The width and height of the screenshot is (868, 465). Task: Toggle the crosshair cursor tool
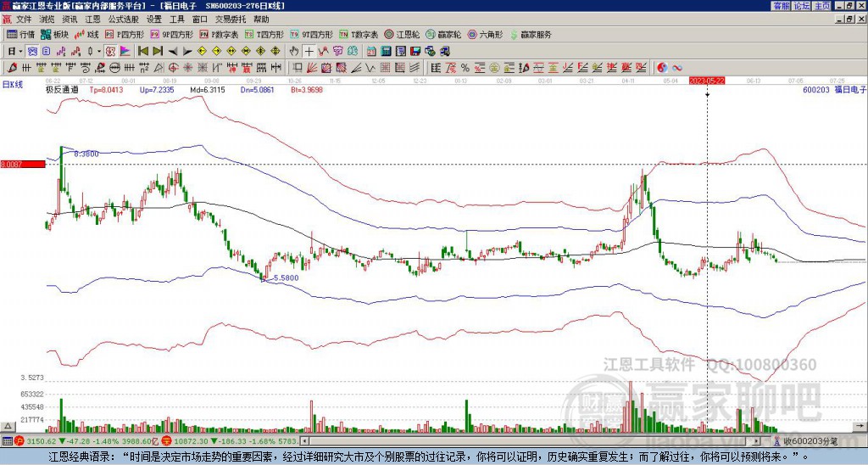[309, 51]
